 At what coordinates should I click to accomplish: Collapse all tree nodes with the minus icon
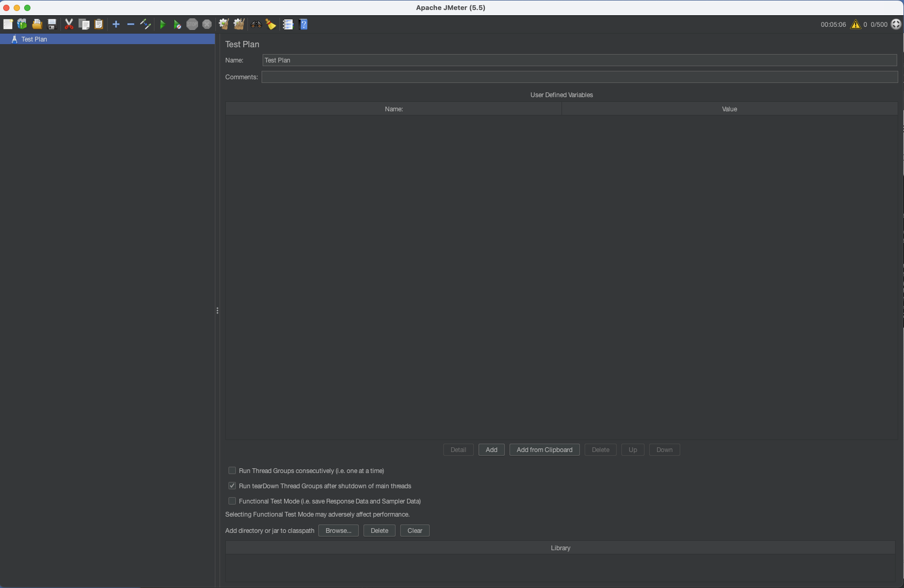click(x=131, y=24)
